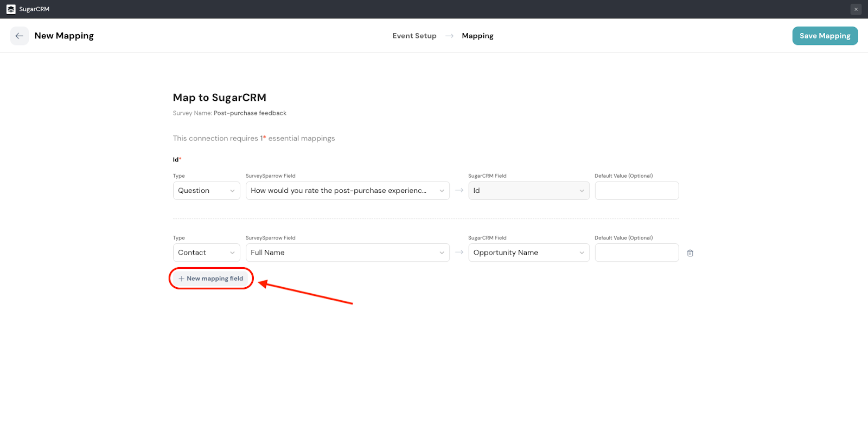Open the Question type dropdown
Viewport: 868px width, 446px height.
click(206, 191)
